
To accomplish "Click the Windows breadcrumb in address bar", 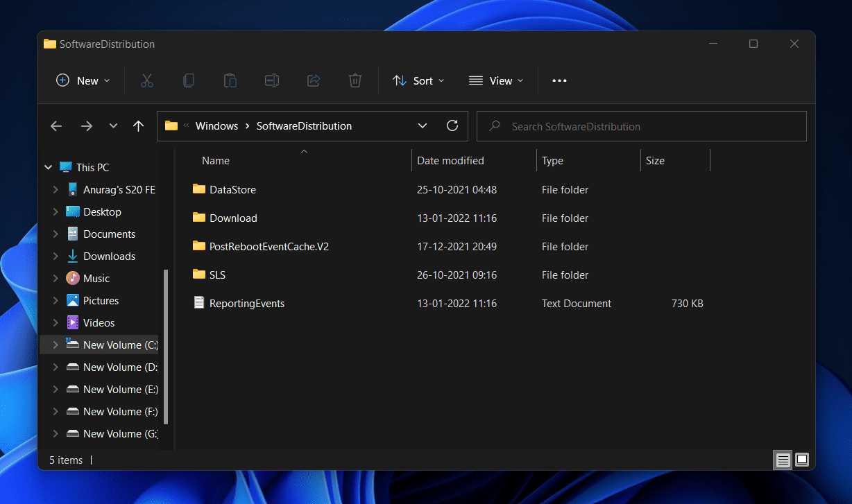I will click(216, 126).
